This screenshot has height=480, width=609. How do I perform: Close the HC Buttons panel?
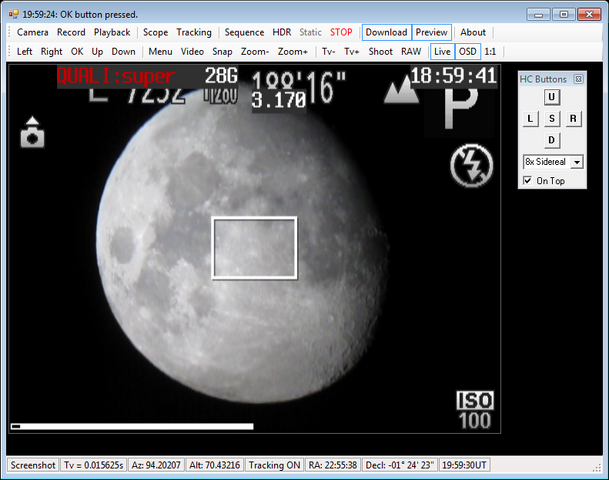tap(578, 79)
